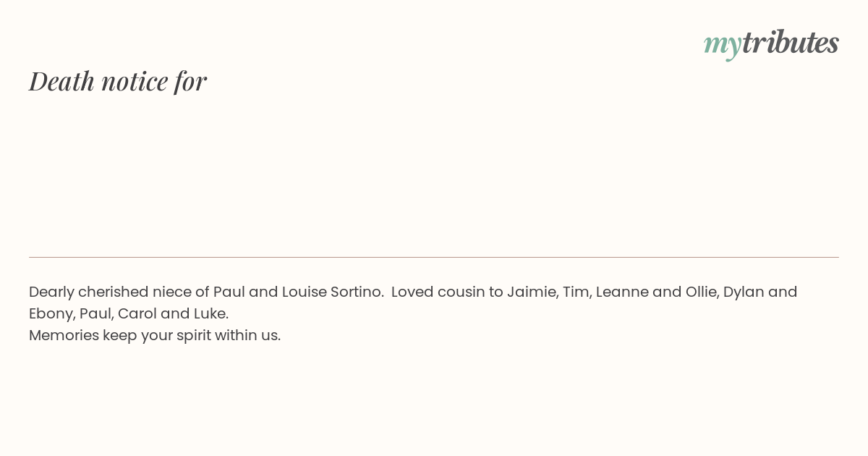
Task: Click the sentence "Memories keep your spirit within us."
Action: click(155, 336)
